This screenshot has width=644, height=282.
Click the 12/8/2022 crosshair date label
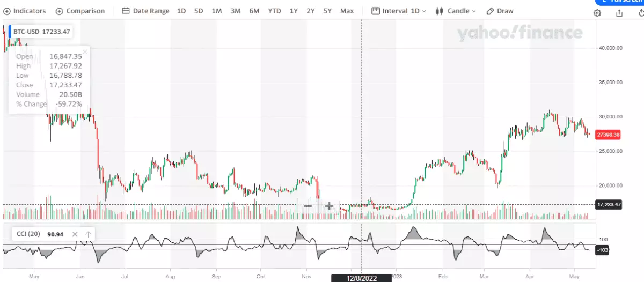[x=361, y=277]
